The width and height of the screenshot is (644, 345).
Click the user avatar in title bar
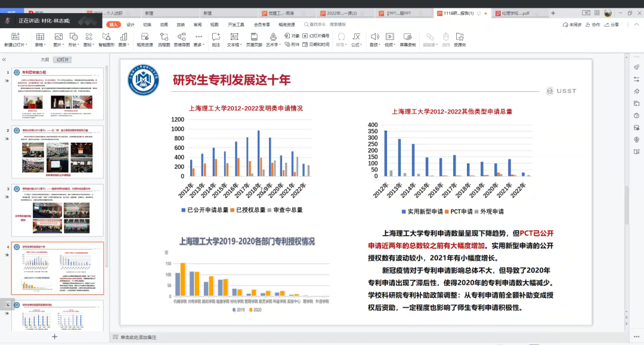[608, 13]
